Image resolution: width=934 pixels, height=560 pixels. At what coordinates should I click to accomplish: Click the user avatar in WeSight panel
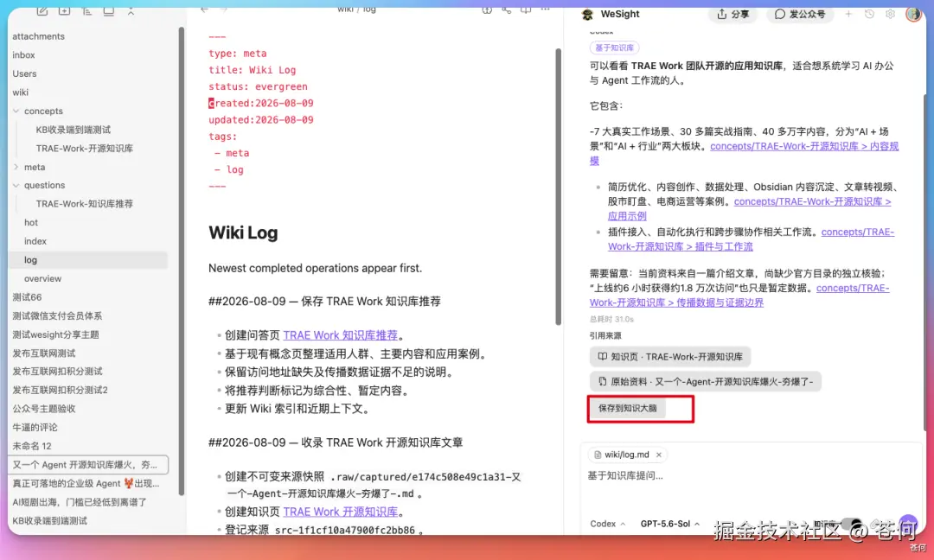(913, 14)
